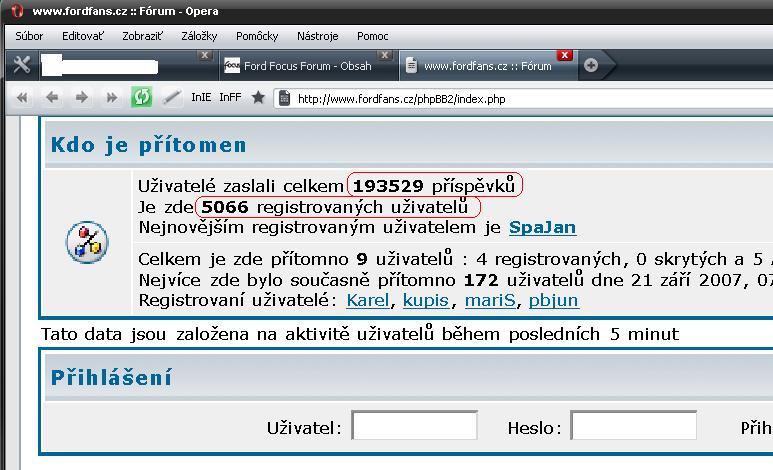Reload the page with green refresh icon

click(x=142, y=98)
